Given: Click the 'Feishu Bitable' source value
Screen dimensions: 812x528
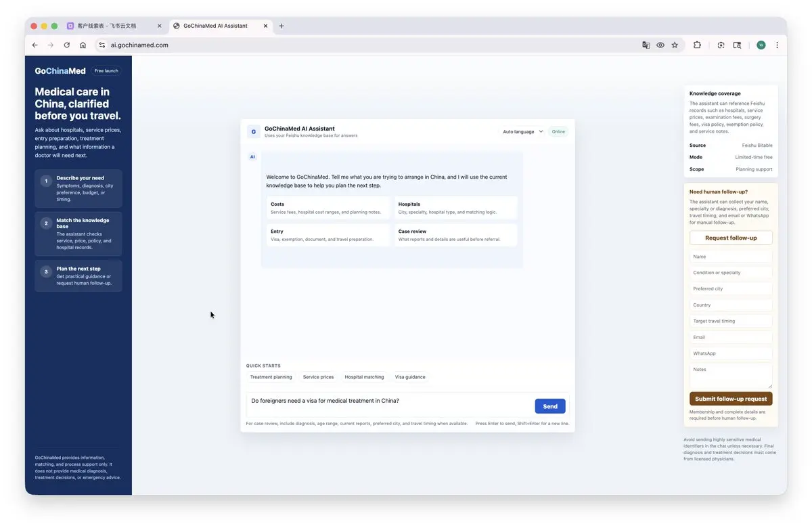Looking at the screenshot, I should [x=757, y=146].
